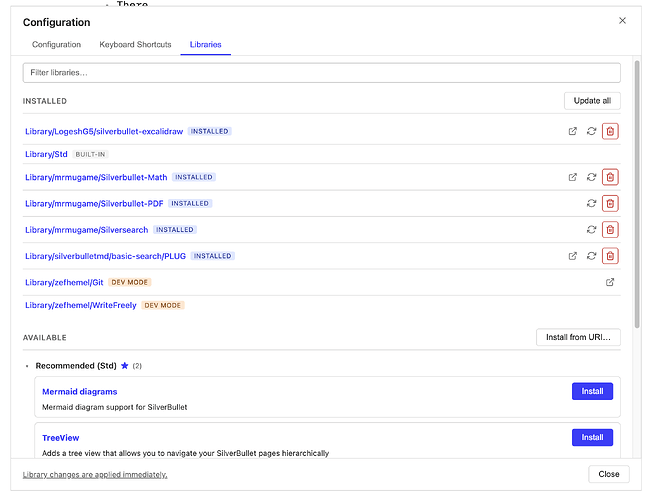Delete the silverbullet-excalidraw library
Screen dimensions: 649x500
point(610,131)
